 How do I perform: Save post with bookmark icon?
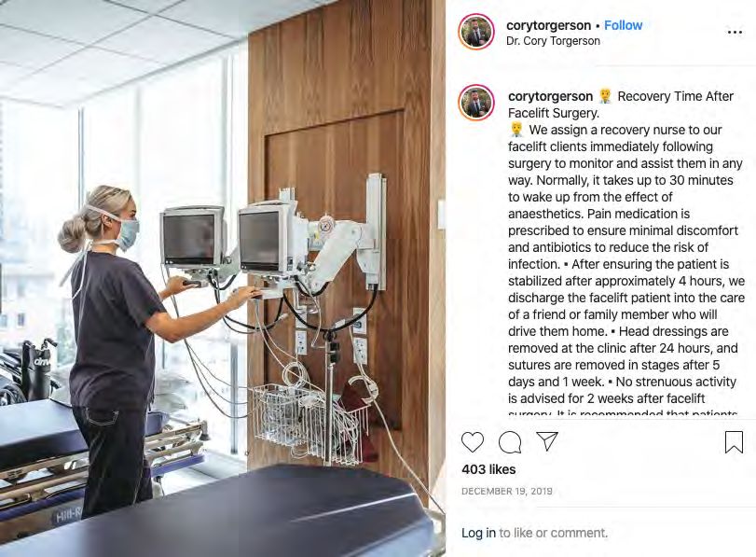coord(734,442)
